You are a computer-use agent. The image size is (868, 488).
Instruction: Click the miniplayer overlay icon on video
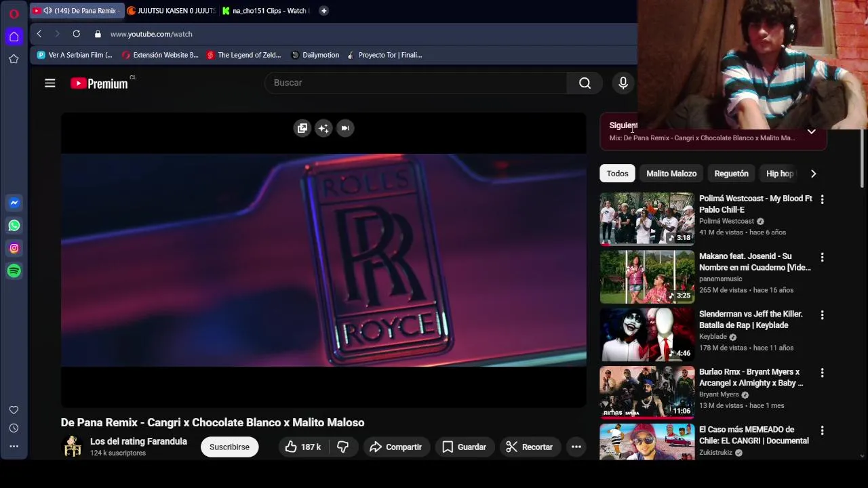(x=302, y=128)
